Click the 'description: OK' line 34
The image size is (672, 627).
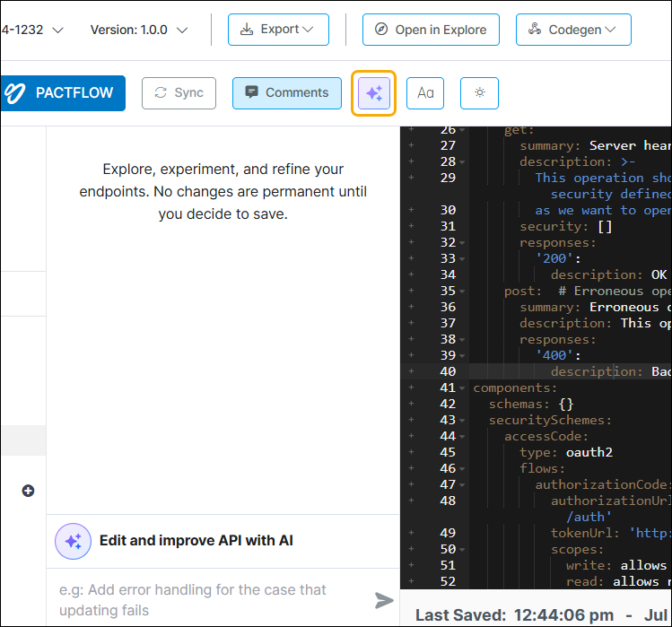tap(608, 274)
